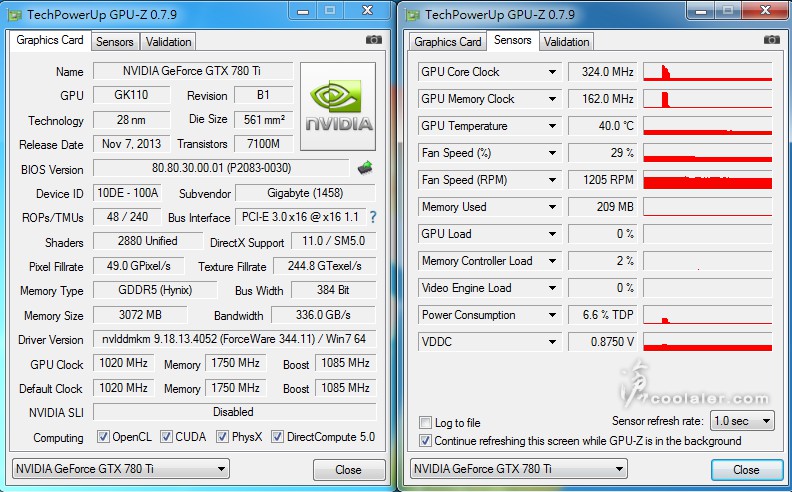The width and height of the screenshot is (792, 492).
Task: Click the 1205 RPM fan speed value
Action: point(602,179)
